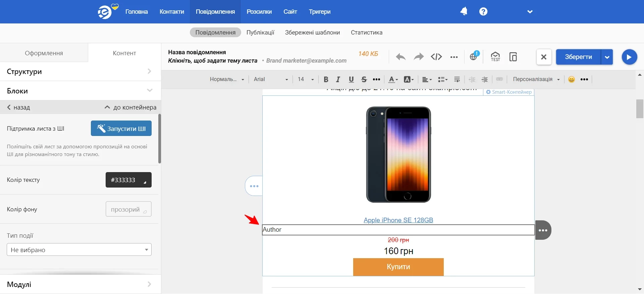Open the HTML code editor
Screen dimensions: 644x294
tap(436, 57)
